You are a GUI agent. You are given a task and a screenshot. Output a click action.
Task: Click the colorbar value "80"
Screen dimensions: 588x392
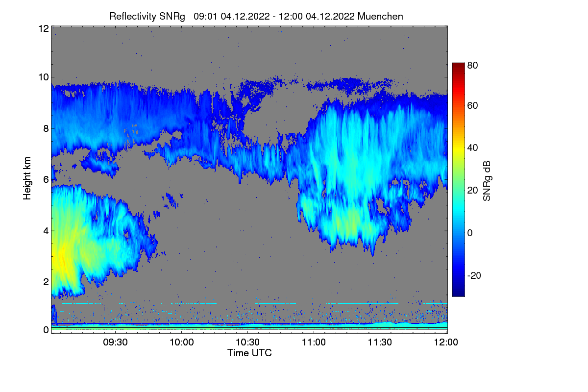pos(472,65)
